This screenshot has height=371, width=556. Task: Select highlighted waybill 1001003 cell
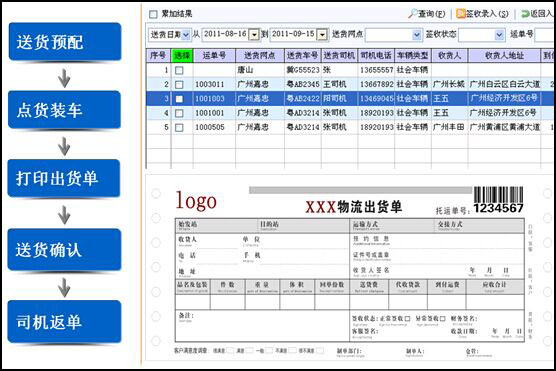click(214, 99)
